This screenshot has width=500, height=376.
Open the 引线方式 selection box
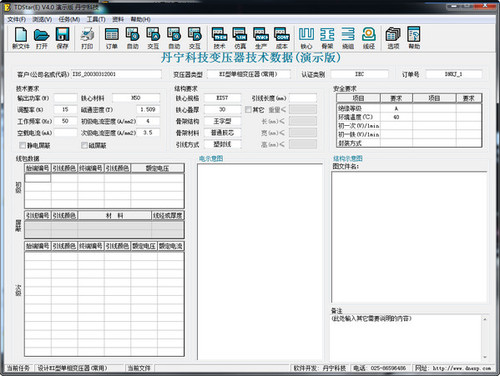[x=222, y=144]
